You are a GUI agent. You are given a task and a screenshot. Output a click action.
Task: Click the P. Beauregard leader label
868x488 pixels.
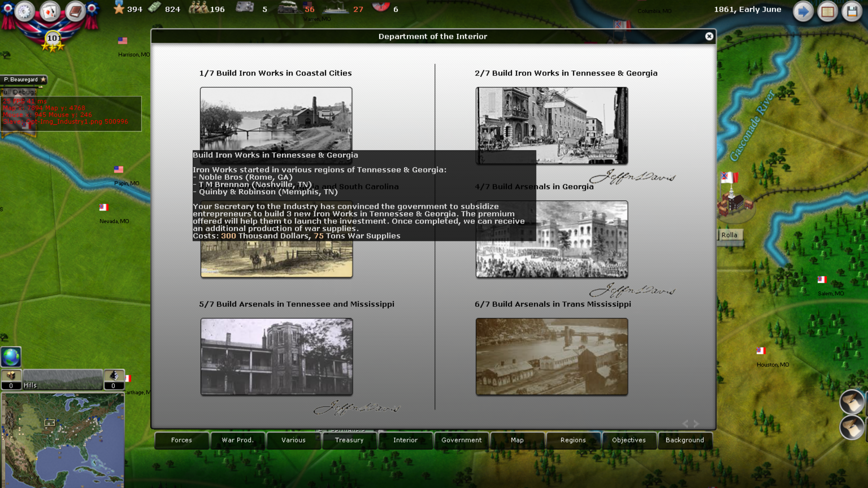(x=24, y=80)
